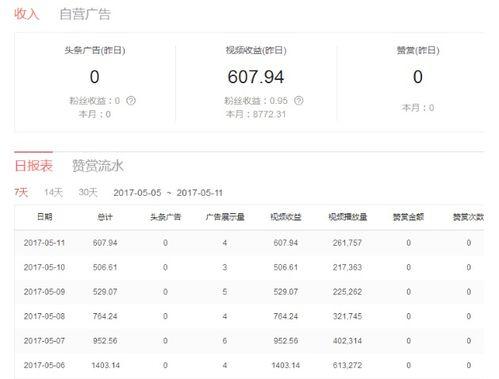Click the 头条广告(昨日) card title

95,50
